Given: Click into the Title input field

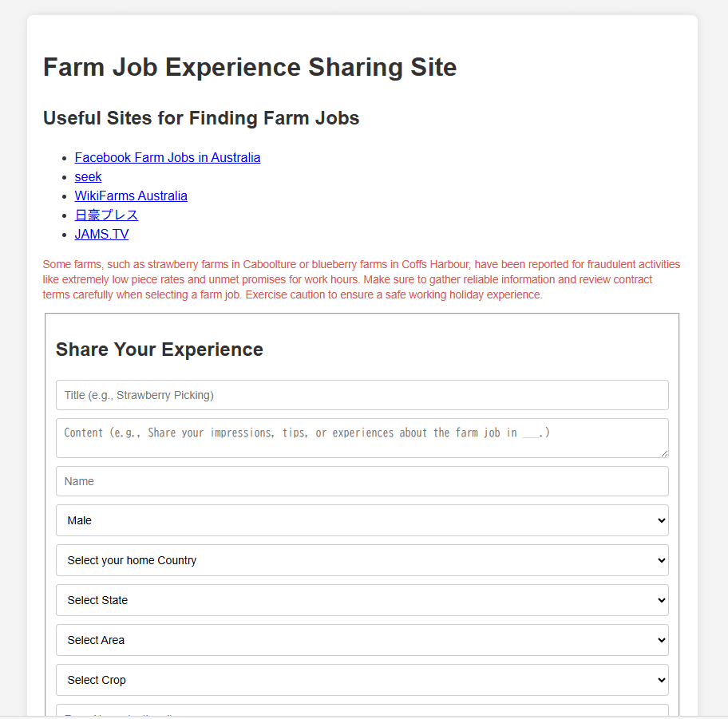Looking at the screenshot, I should (x=362, y=395).
